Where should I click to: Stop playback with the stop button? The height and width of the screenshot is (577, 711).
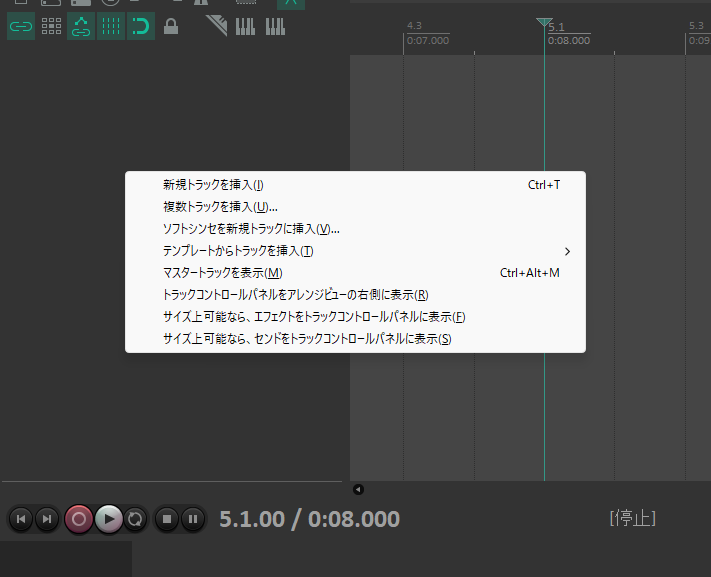tap(167, 519)
